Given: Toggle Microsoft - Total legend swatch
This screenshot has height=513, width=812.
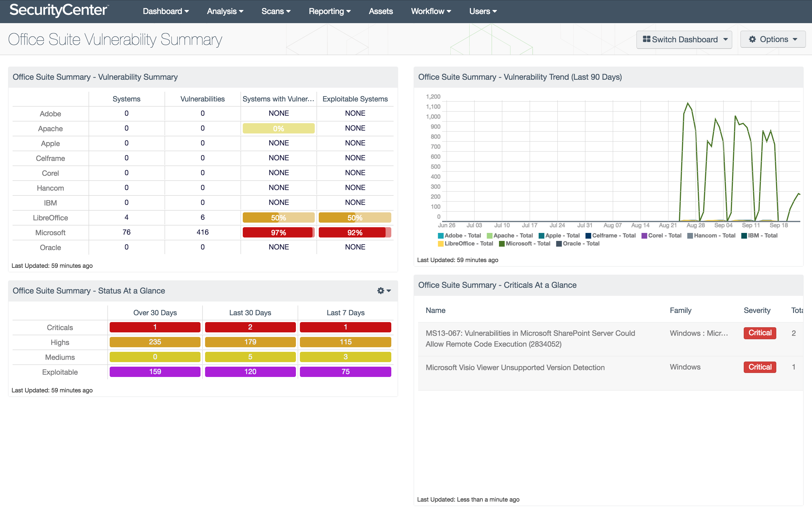Looking at the screenshot, I should 502,244.
